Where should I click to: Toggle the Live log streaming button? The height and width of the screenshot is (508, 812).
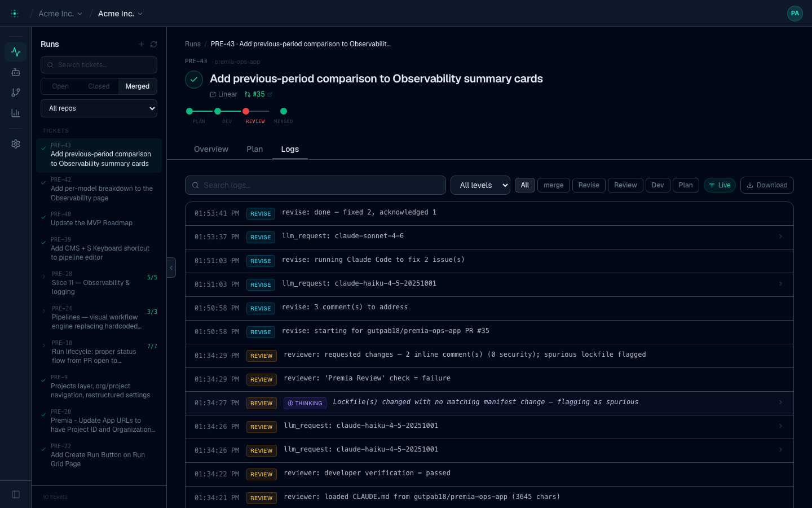tap(720, 185)
